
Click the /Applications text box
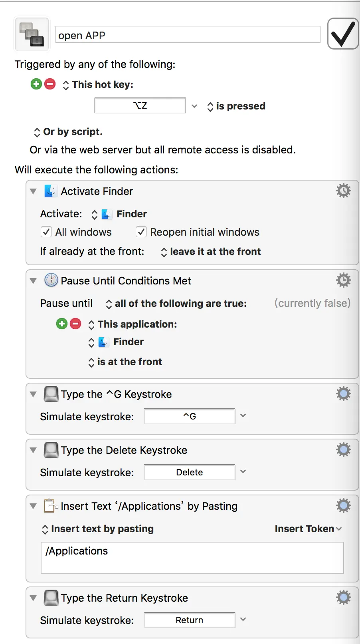(192, 557)
